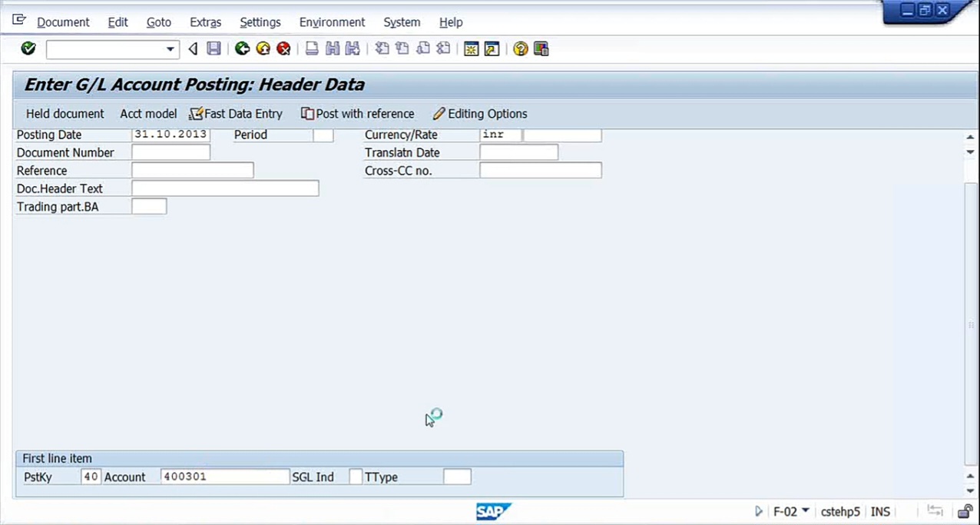Open the Extras menu
This screenshot has width=980, height=525.
point(205,22)
